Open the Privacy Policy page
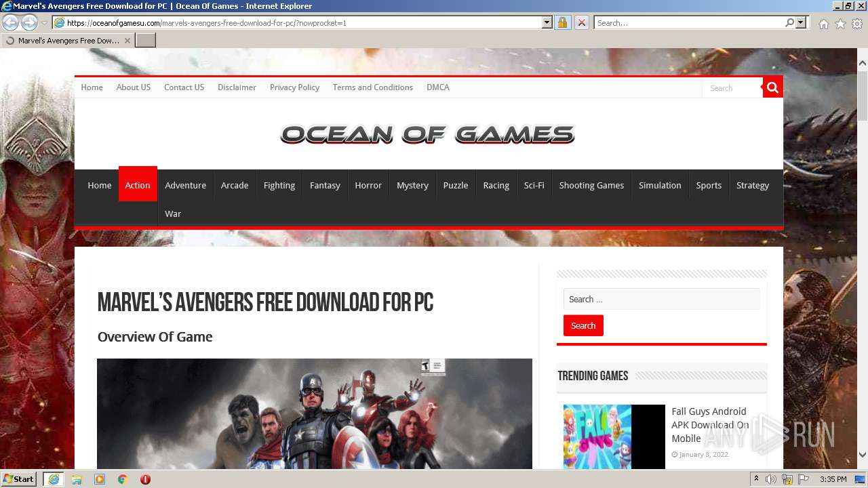 tap(294, 87)
